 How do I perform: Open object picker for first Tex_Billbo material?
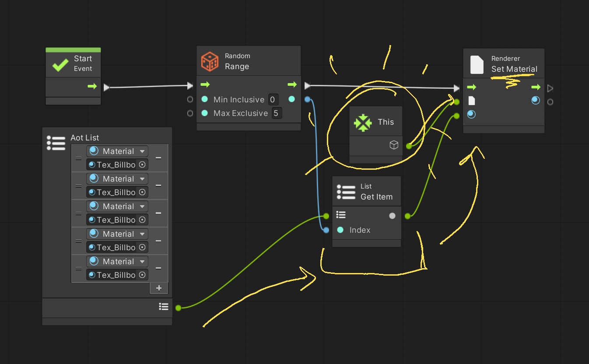click(x=142, y=165)
